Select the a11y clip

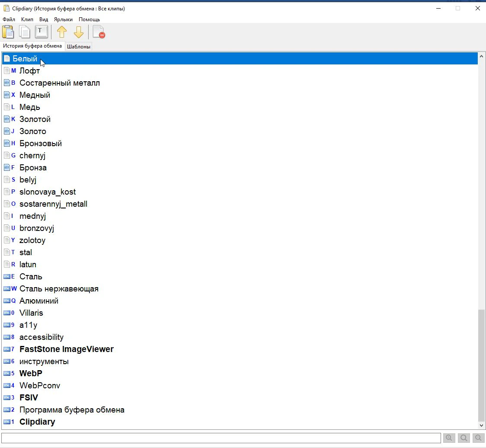(240, 325)
